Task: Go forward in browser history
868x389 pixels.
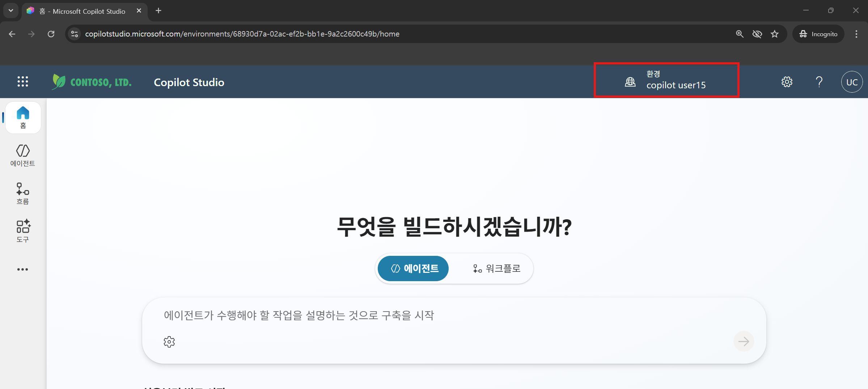Action: click(31, 34)
